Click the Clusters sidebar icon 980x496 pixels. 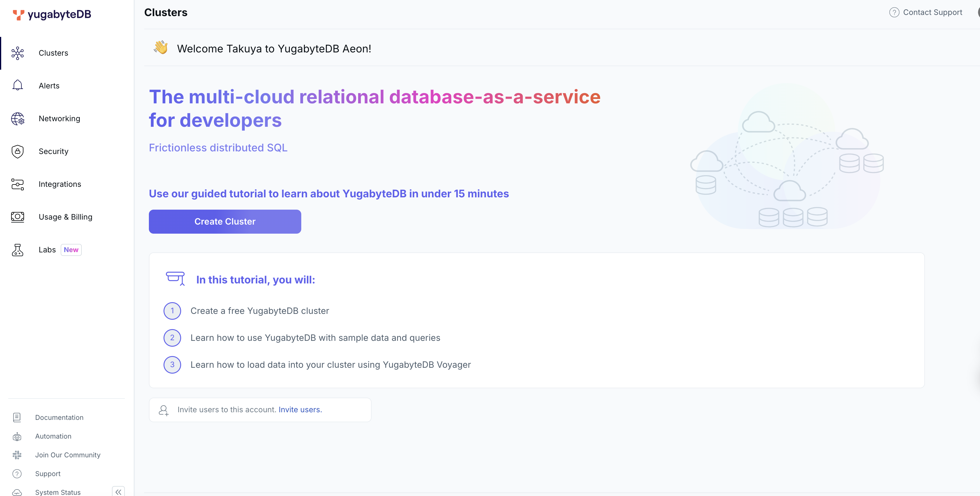click(x=18, y=53)
